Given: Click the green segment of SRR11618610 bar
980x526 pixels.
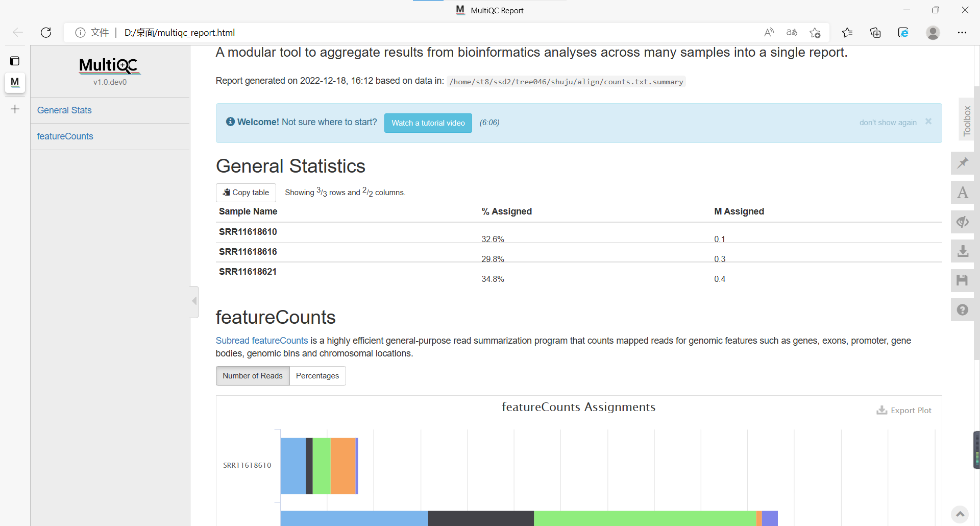Looking at the screenshot, I should pyautogui.click(x=322, y=466).
